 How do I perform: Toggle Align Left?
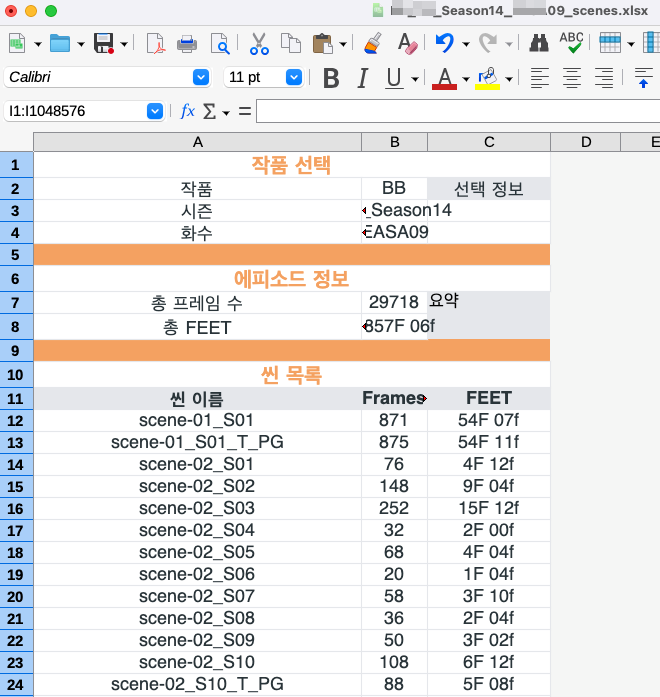[540, 78]
